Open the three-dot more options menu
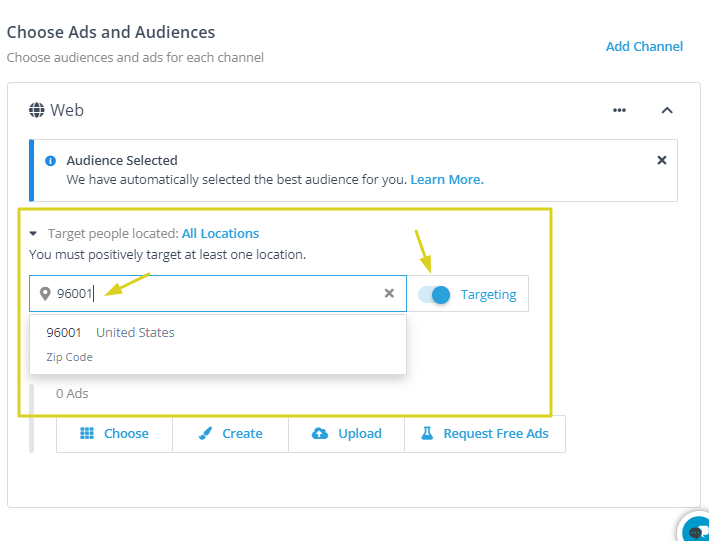This screenshot has height=541, width=709. [x=620, y=110]
